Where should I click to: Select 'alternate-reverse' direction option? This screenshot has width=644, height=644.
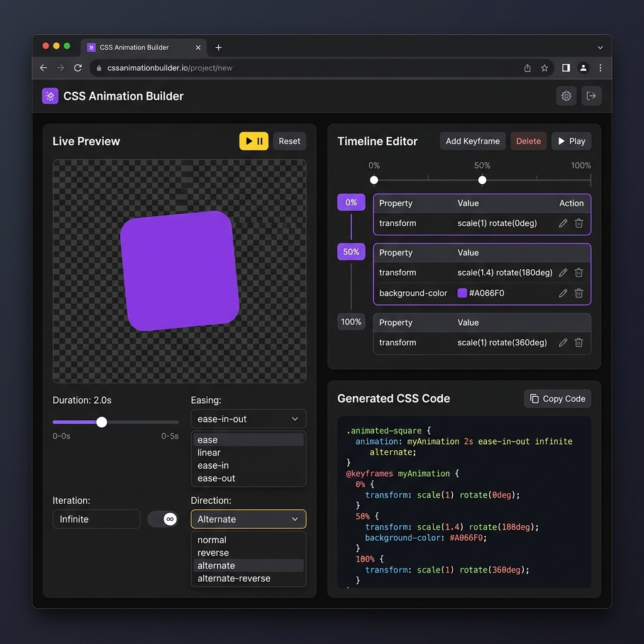click(x=248, y=579)
